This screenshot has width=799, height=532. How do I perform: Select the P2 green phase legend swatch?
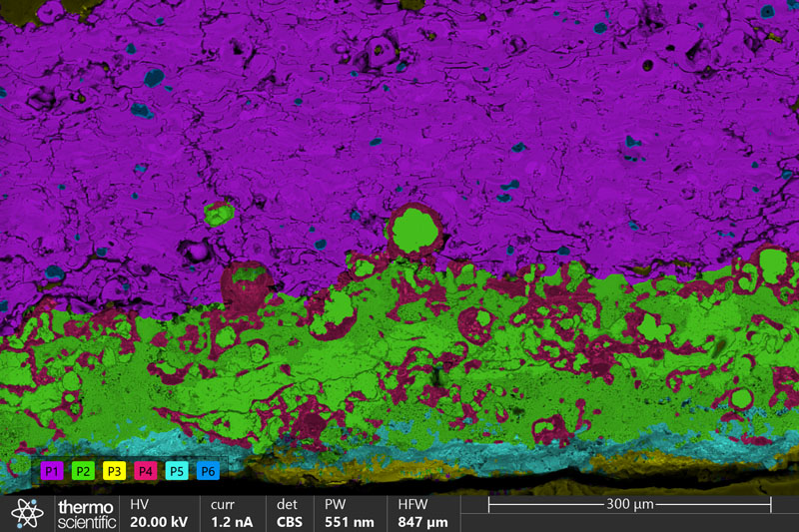[x=84, y=470]
